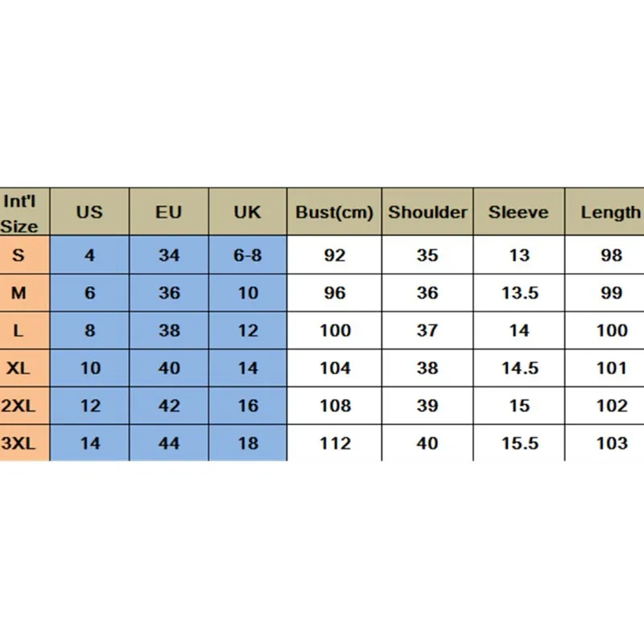Click the 2XL size row label
This screenshot has height=644, width=644.
[25, 406]
